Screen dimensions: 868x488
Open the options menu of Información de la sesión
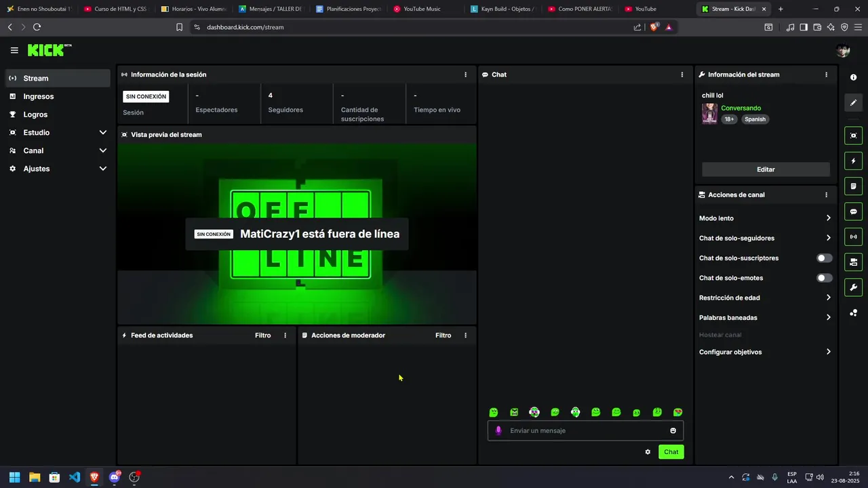tap(465, 75)
